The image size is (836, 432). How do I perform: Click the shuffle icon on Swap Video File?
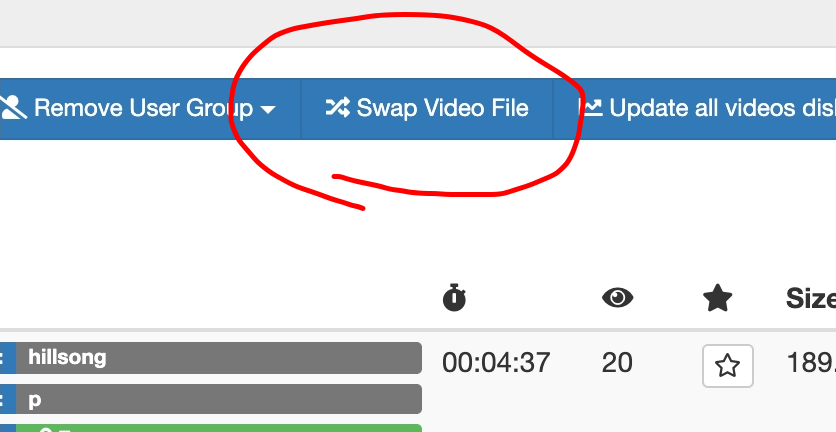pyautogui.click(x=337, y=108)
